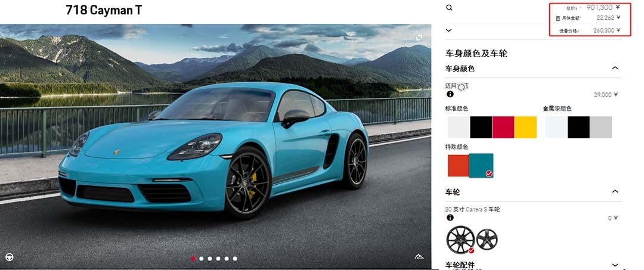Click the search magnifier icon
Screen dimensions: 644x270
point(449,7)
